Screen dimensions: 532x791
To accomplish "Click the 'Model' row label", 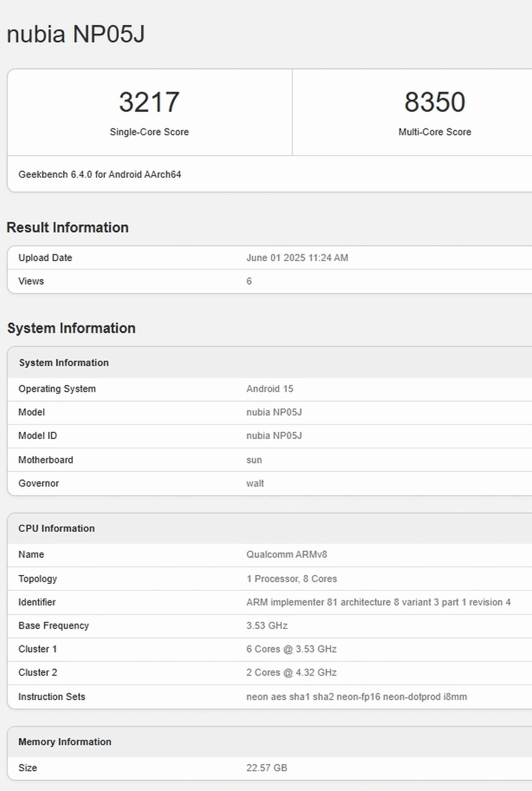I will pos(32,412).
